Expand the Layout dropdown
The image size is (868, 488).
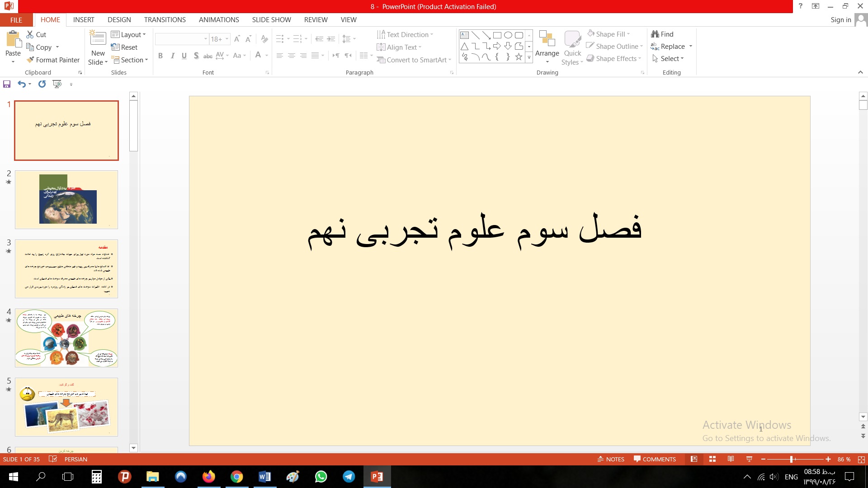click(x=128, y=34)
